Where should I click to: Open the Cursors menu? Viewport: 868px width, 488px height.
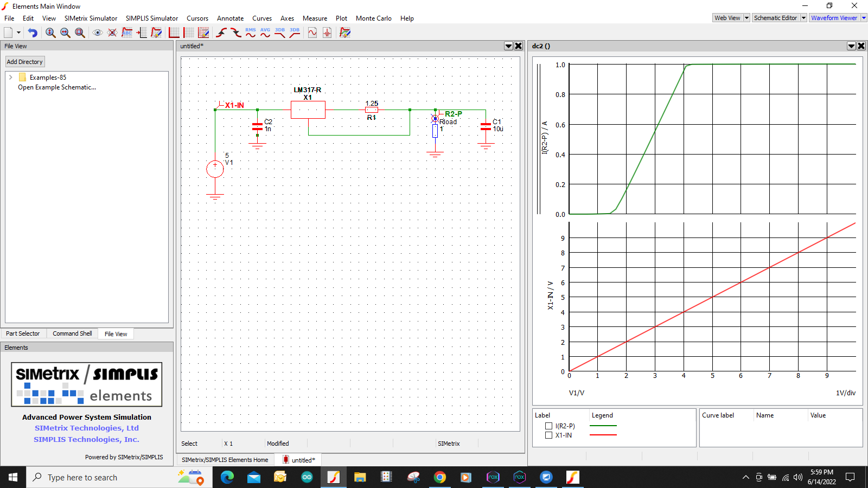click(x=197, y=18)
